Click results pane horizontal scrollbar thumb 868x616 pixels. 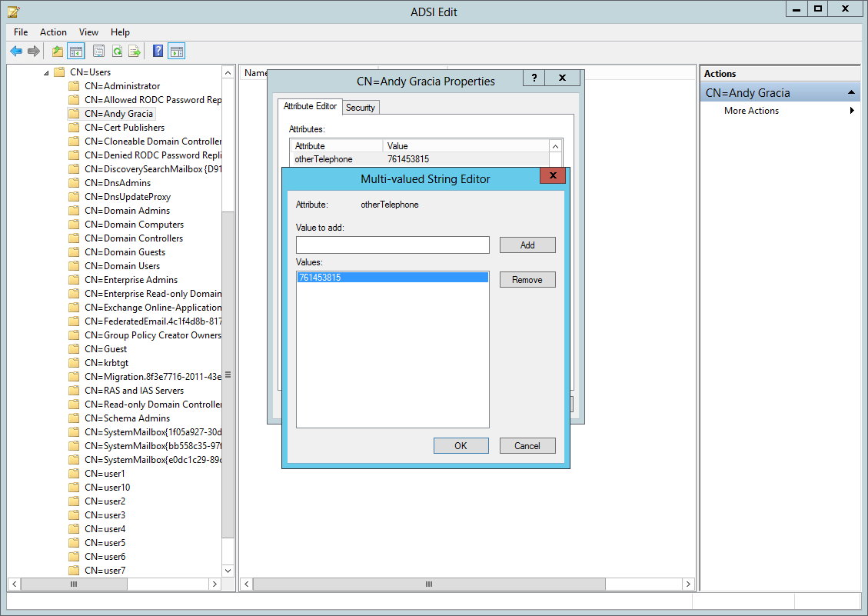[x=429, y=584]
